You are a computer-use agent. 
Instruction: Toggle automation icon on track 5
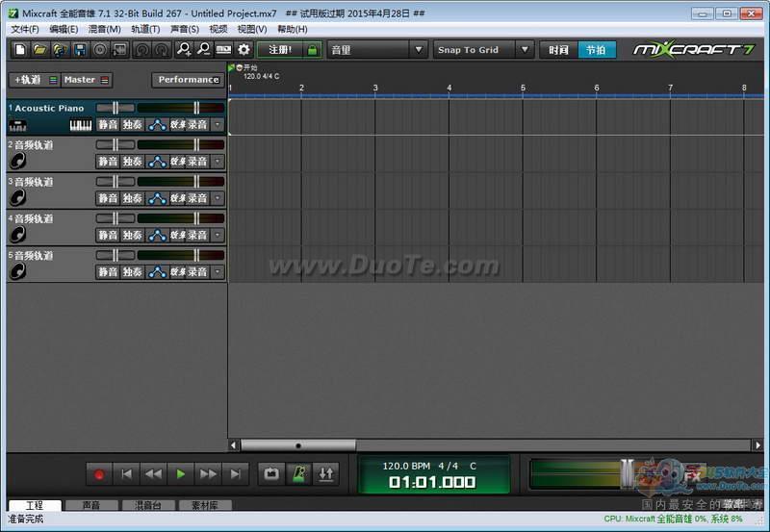[x=157, y=272]
